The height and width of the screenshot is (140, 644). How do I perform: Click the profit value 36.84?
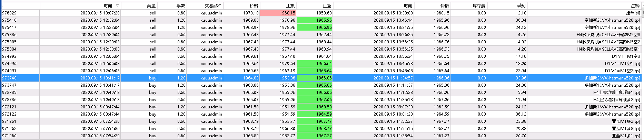click(521, 20)
